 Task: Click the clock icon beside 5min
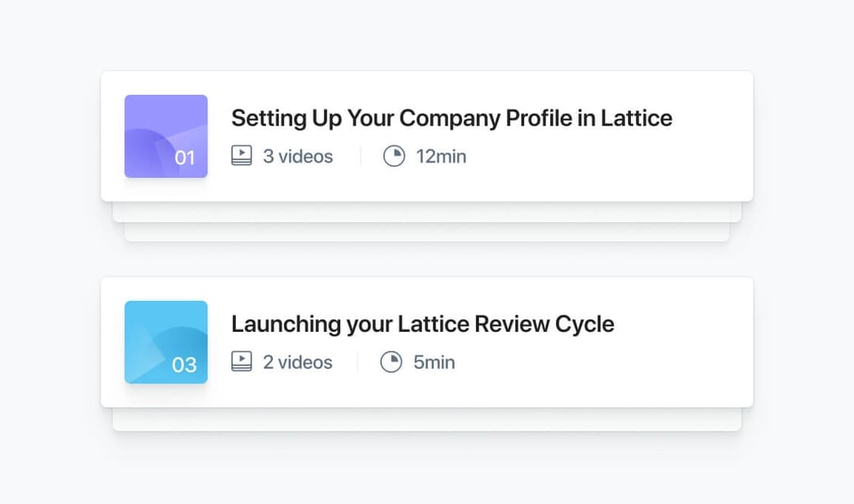pyautogui.click(x=392, y=362)
